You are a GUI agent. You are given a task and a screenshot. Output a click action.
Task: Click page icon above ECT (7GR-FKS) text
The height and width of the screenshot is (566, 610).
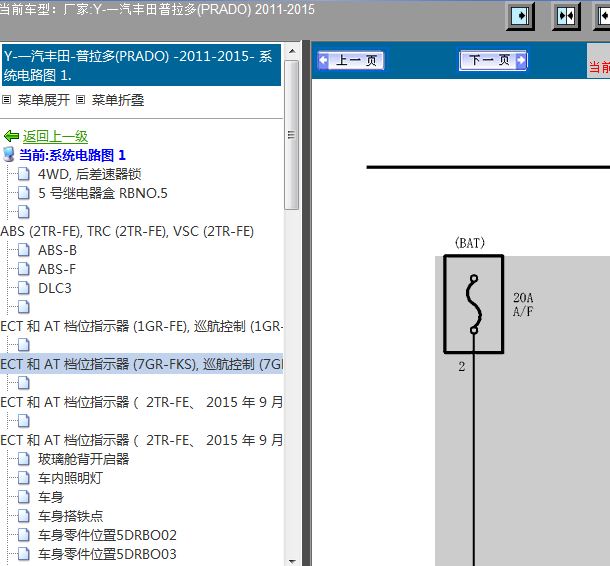click(24, 345)
